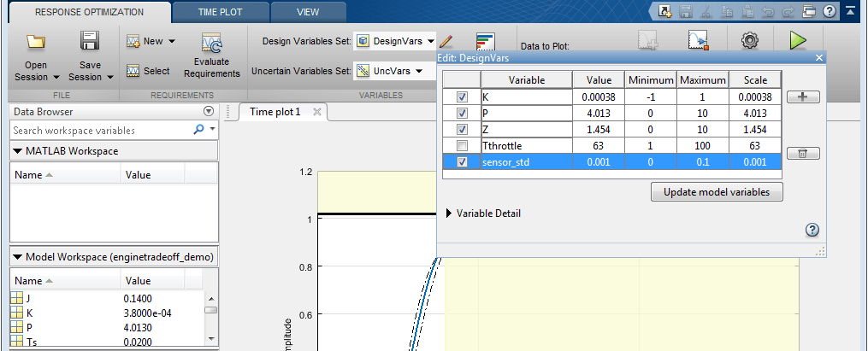
Task: Click the plus add variable button
Action: pos(802,97)
